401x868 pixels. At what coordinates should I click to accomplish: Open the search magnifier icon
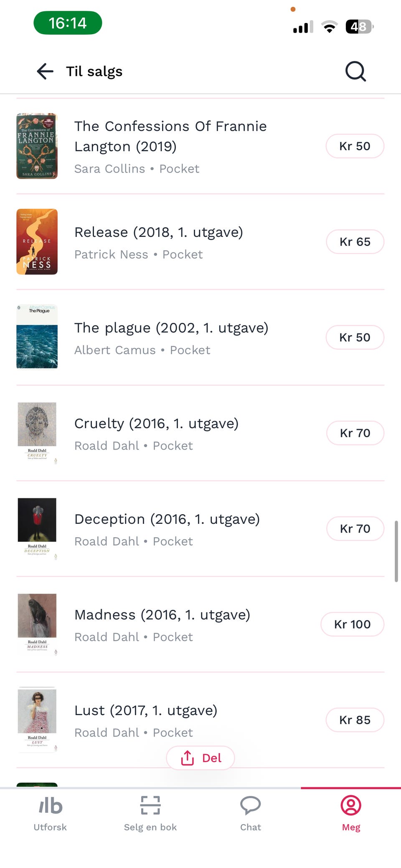coord(355,71)
